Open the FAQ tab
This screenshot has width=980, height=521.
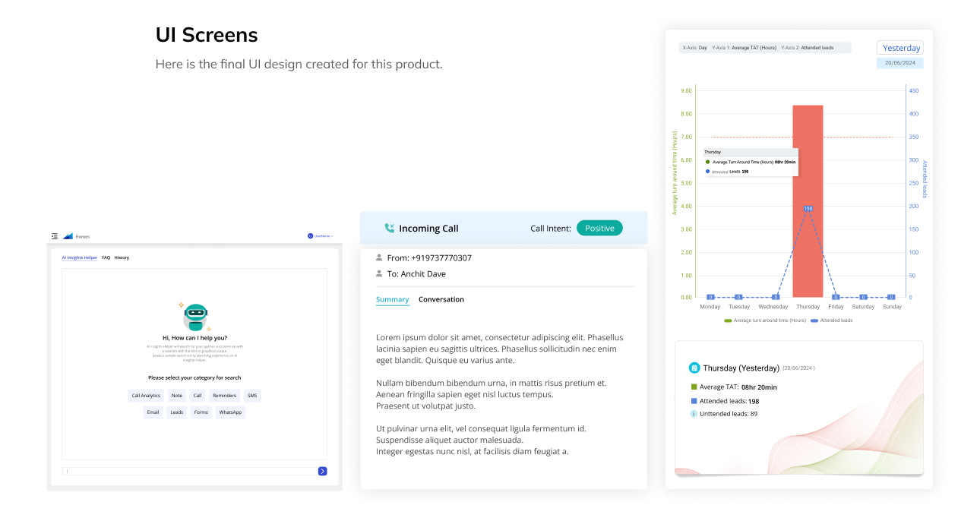[x=106, y=257]
